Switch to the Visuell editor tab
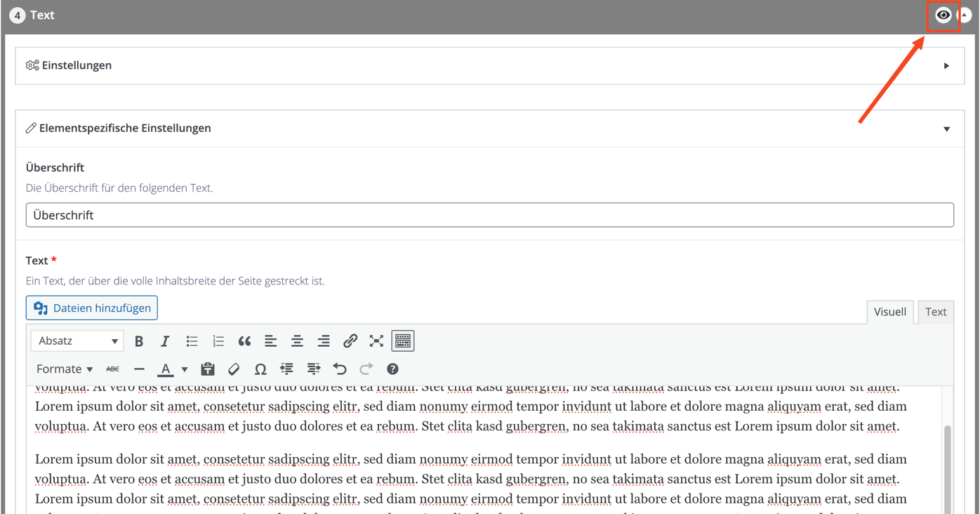Image resolution: width=980 pixels, height=514 pixels. 889,312
